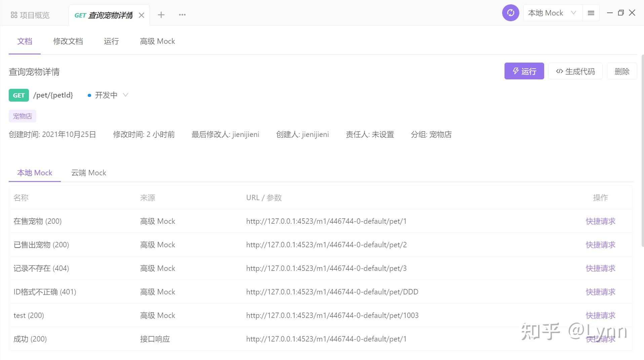Open the tab overflow ellipsis menu
Screen dimensions: 644x360
pos(182,15)
